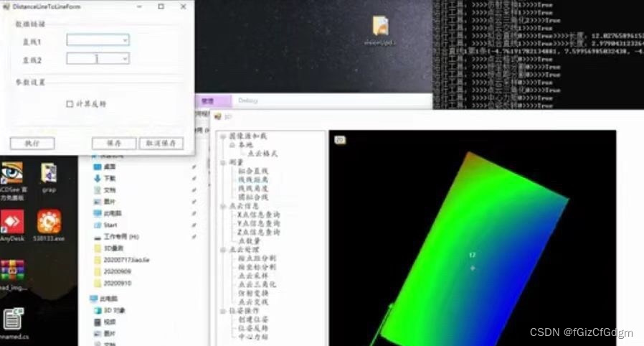The image size is (644, 346).
Task: Click the 3D 对象 icon in Explorer
Action: click(x=98, y=311)
